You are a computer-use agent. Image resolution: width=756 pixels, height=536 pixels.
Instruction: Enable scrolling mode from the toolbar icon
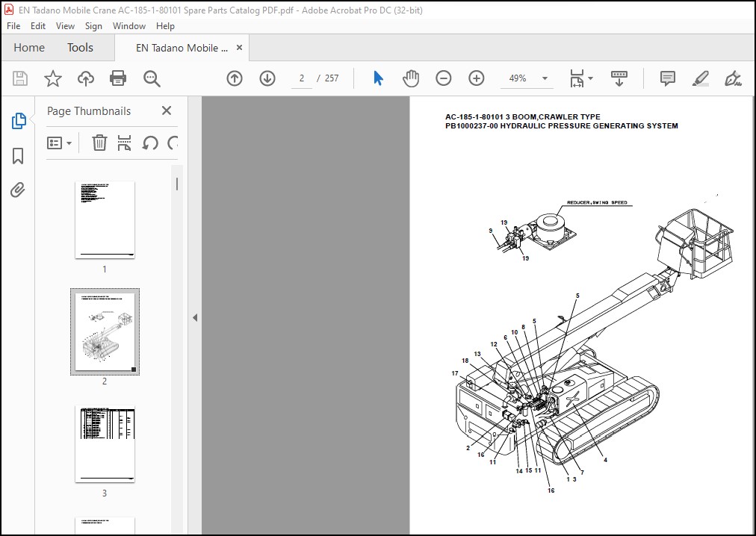pos(619,78)
